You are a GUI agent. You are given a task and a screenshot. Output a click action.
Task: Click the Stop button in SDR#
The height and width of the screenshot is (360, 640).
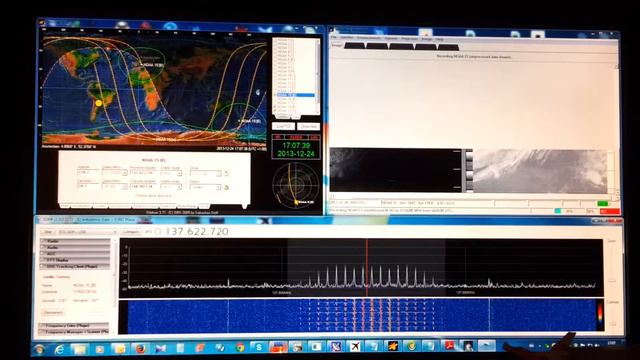coord(48,232)
